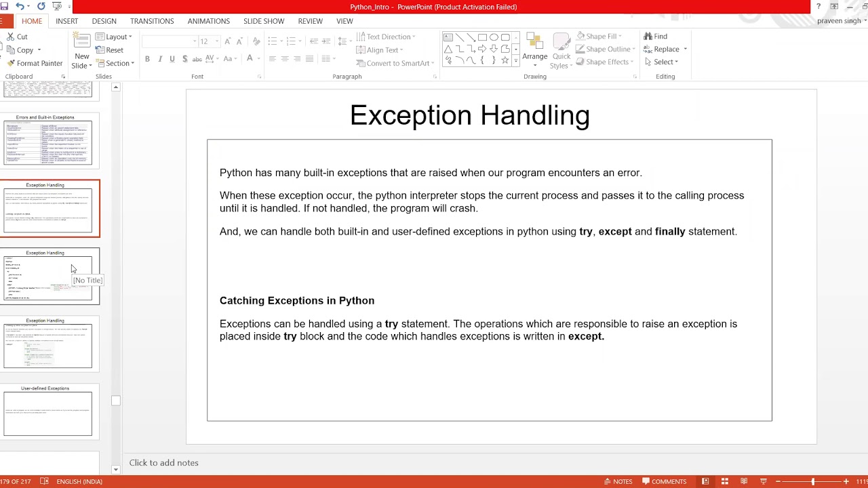Viewport: 868px width, 488px height.
Task: Toggle Bold formatting
Action: [x=147, y=59]
